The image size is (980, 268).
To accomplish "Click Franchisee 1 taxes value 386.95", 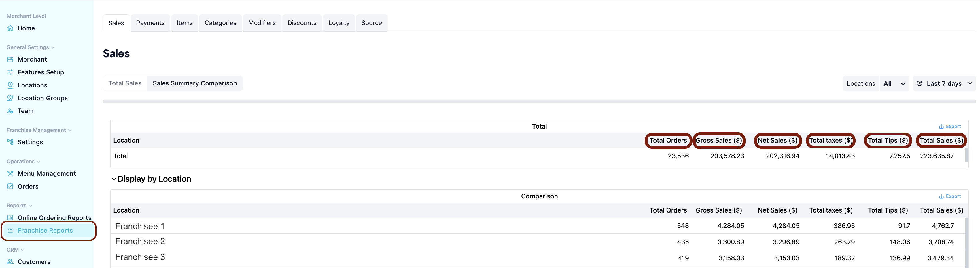I will (x=844, y=226).
